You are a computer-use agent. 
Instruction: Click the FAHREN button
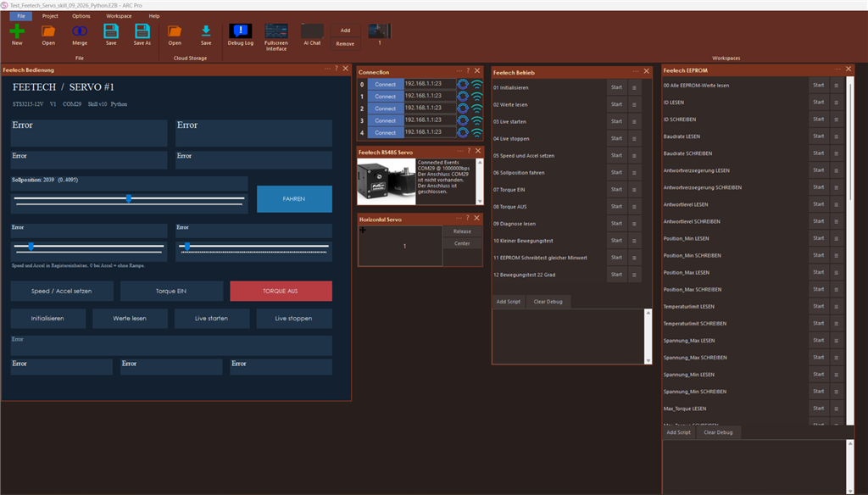pyautogui.click(x=294, y=199)
